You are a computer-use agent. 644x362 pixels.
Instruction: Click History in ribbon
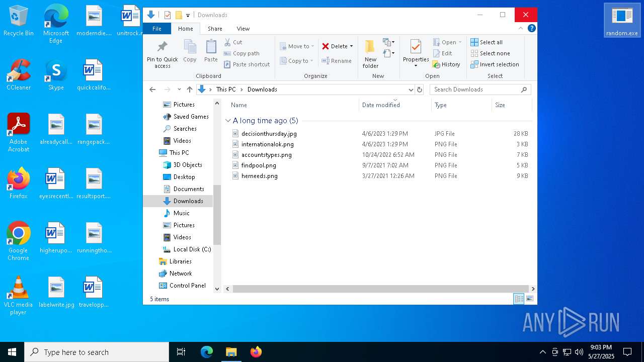click(446, 64)
